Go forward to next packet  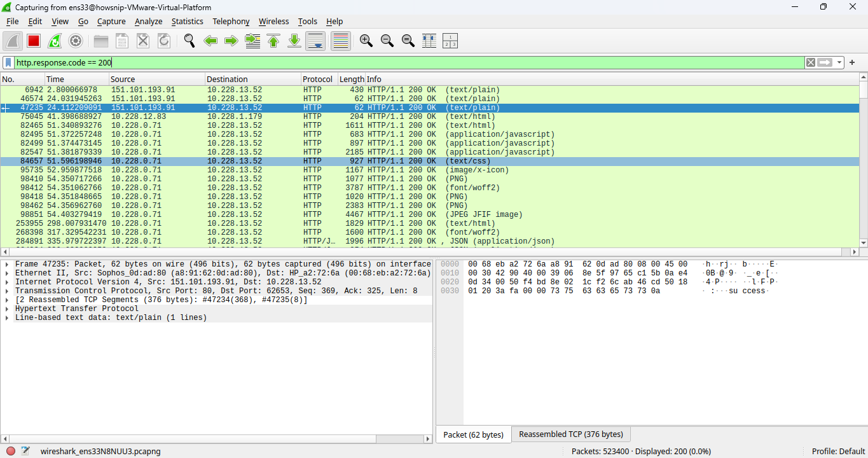[231, 41]
